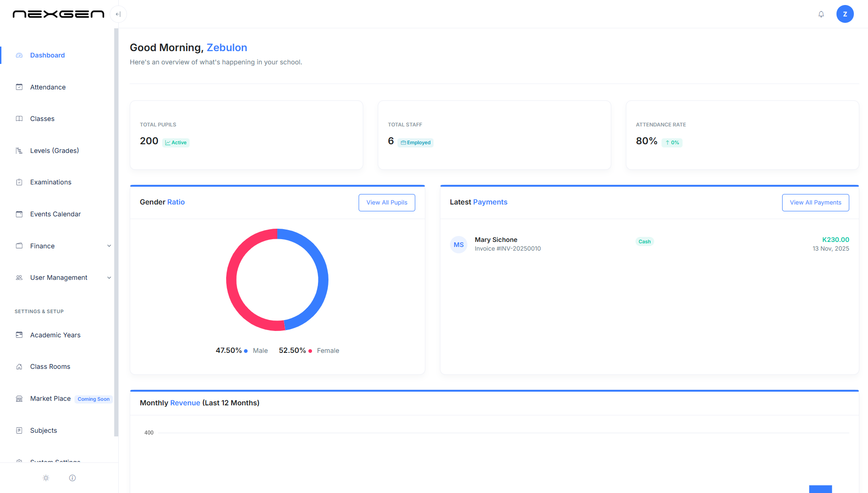This screenshot has height=493, width=868.
Task: Toggle the theme with the sun icon
Action: tap(46, 478)
